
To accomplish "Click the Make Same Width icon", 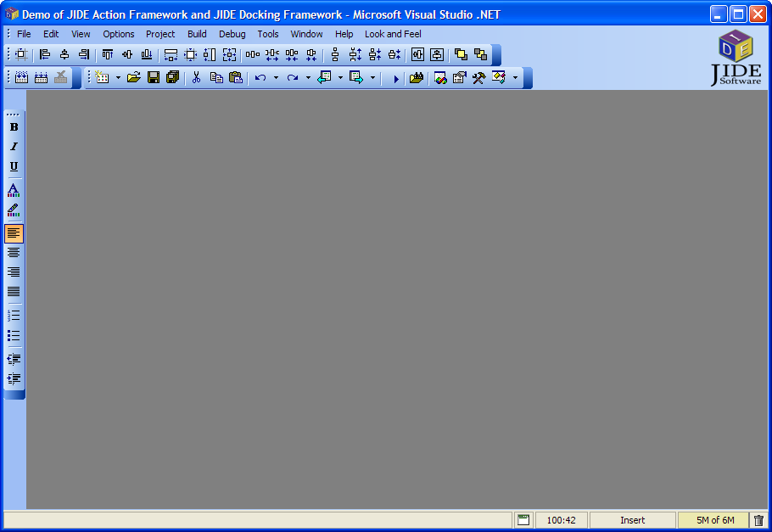I will [x=171, y=54].
